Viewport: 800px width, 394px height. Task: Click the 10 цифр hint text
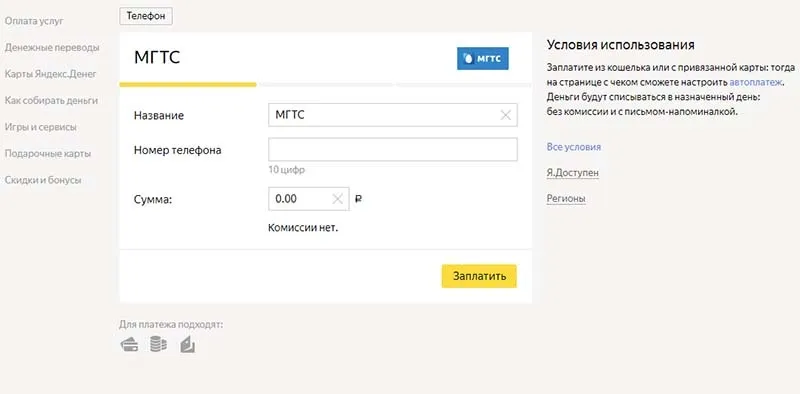pos(287,170)
